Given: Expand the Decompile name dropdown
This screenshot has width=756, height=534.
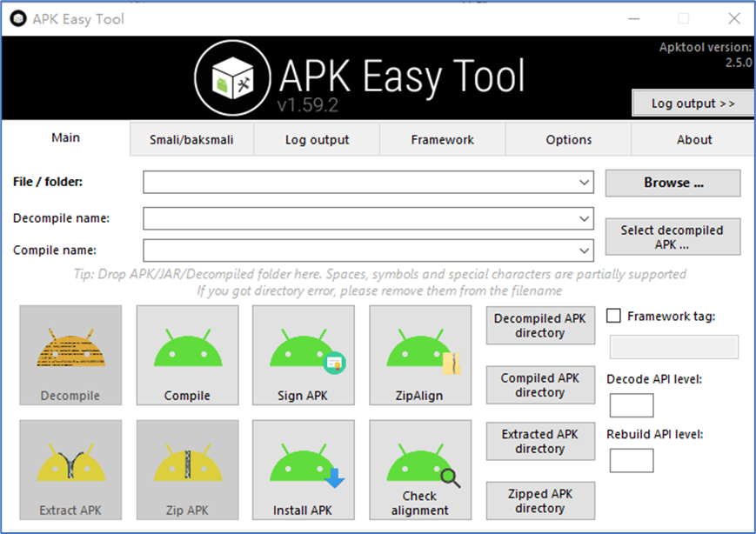Looking at the screenshot, I should 584,219.
